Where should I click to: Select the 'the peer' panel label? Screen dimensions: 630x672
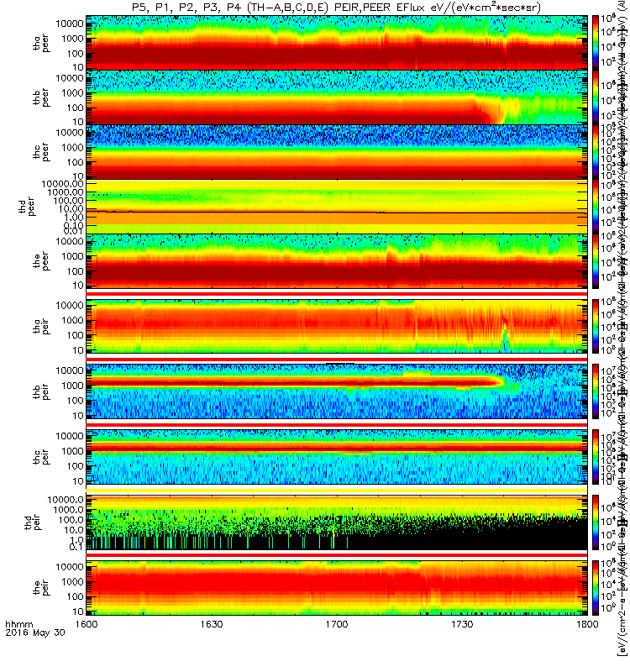tap(41, 261)
